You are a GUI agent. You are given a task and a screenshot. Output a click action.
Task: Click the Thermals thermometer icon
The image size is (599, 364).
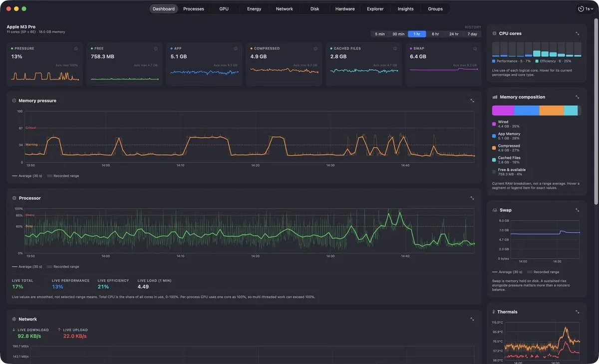click(494, 312)
